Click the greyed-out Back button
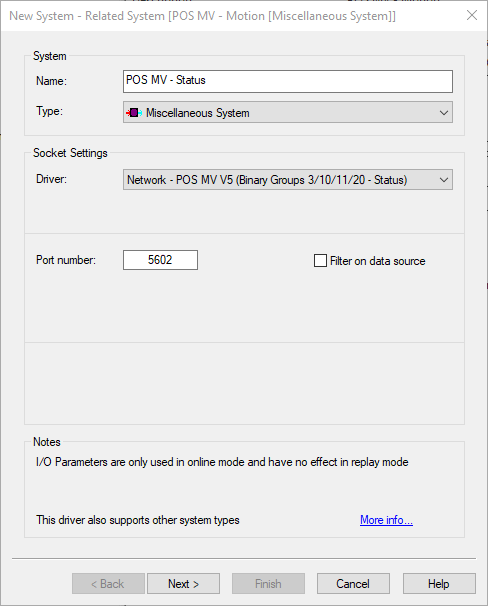 pyautogui.click(x=108, y=584)
